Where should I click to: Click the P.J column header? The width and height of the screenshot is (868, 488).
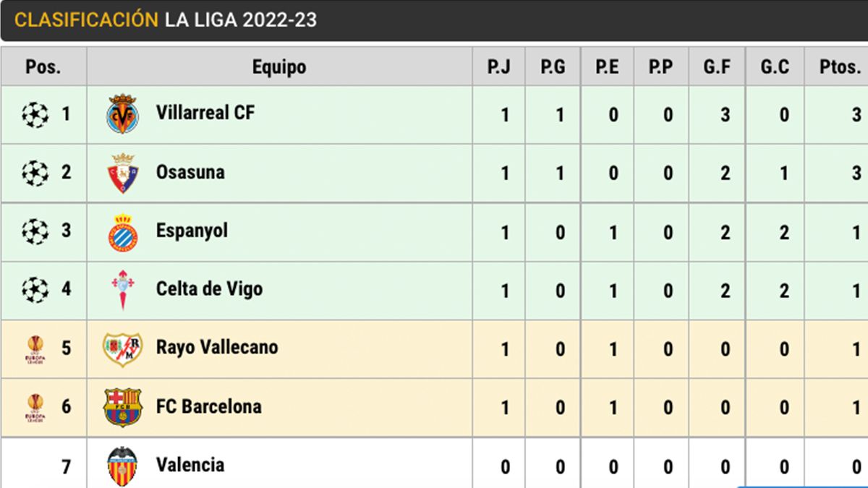tap(499, 67)
